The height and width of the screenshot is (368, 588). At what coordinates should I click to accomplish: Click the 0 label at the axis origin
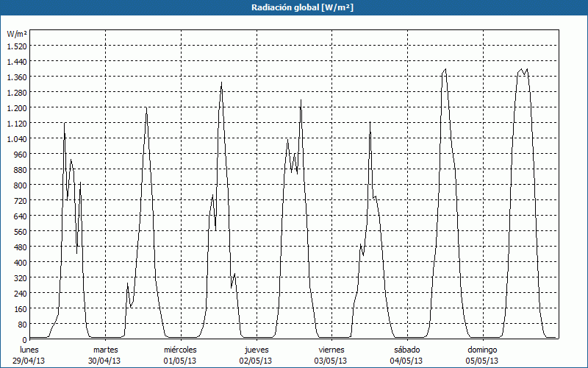(x=24, y=339)
